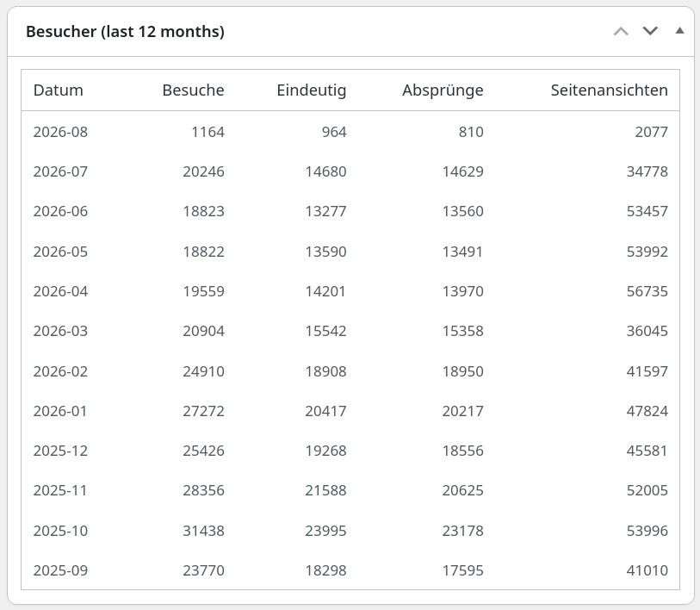This screenshot has height=610, width=700.
Task: Click the Eindeutig value 20417
Action: click(x=326, y=411)
